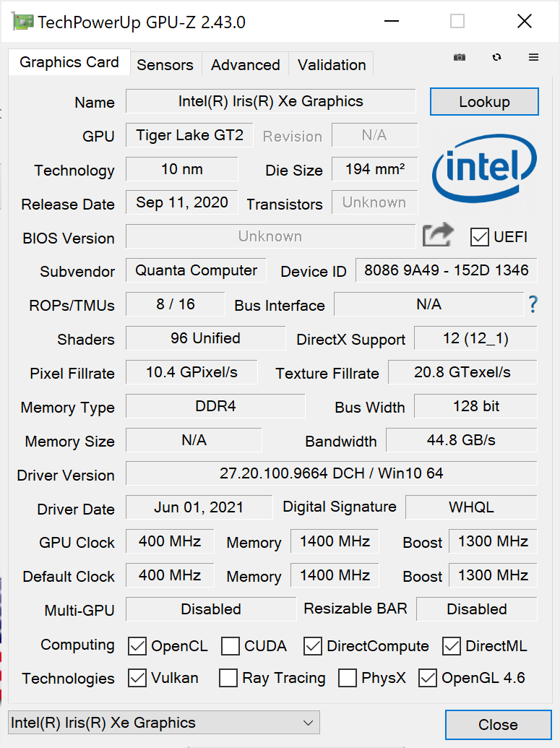Go to the Validation tab
560x748 pixels.
[x=332, y=64]
